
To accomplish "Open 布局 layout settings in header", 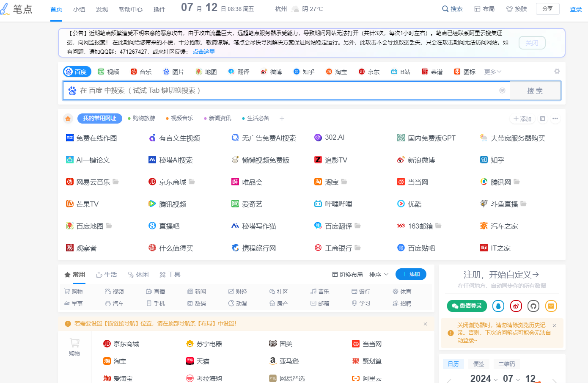I will coord(484,9).
